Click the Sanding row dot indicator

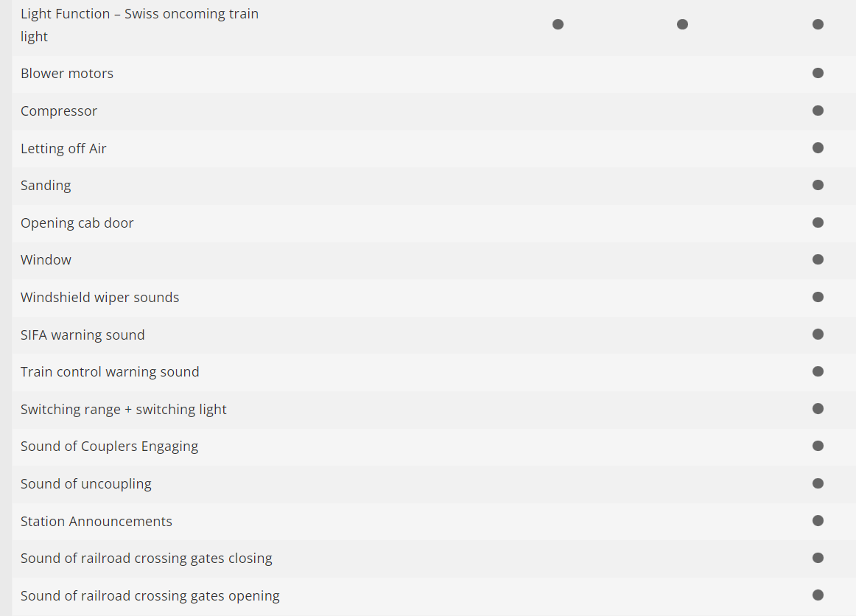[818, 185]
